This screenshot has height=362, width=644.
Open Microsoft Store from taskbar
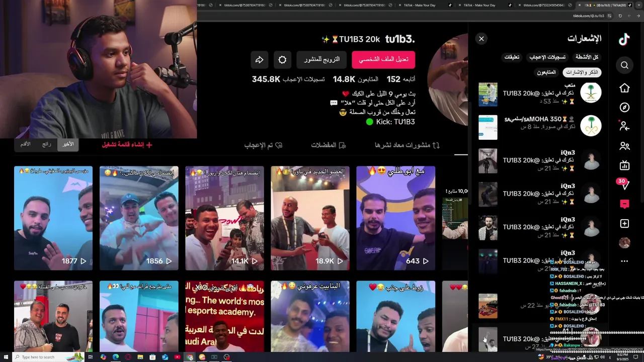152,357
